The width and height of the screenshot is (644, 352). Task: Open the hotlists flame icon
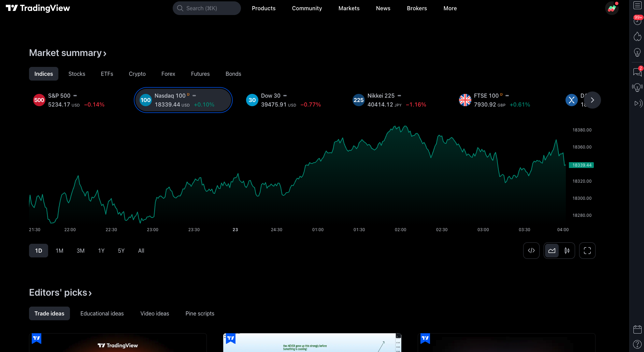click(x=637, y=37)
